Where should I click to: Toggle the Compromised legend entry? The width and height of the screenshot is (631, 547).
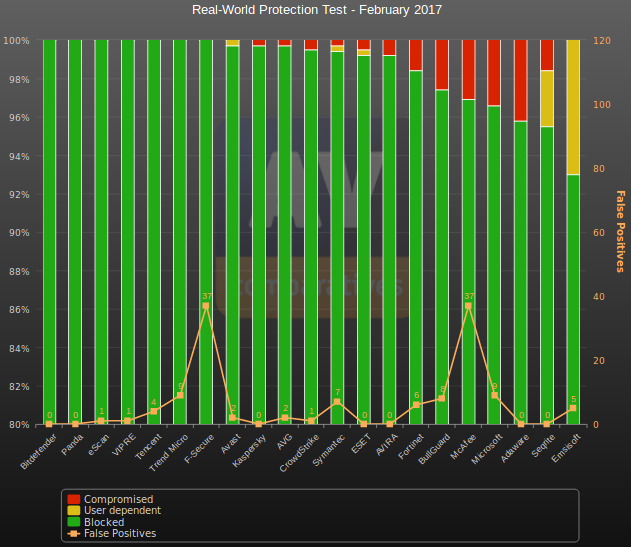click(111, 499)
